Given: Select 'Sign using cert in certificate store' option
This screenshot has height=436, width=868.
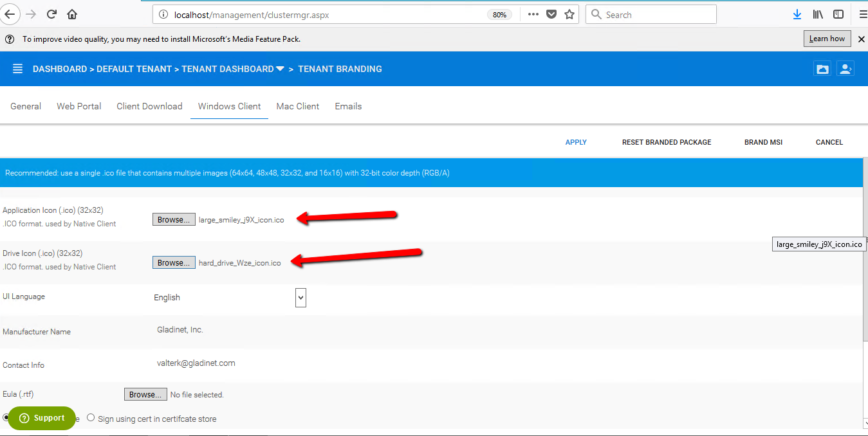Looking at the screenshot, I should (91, 418).
